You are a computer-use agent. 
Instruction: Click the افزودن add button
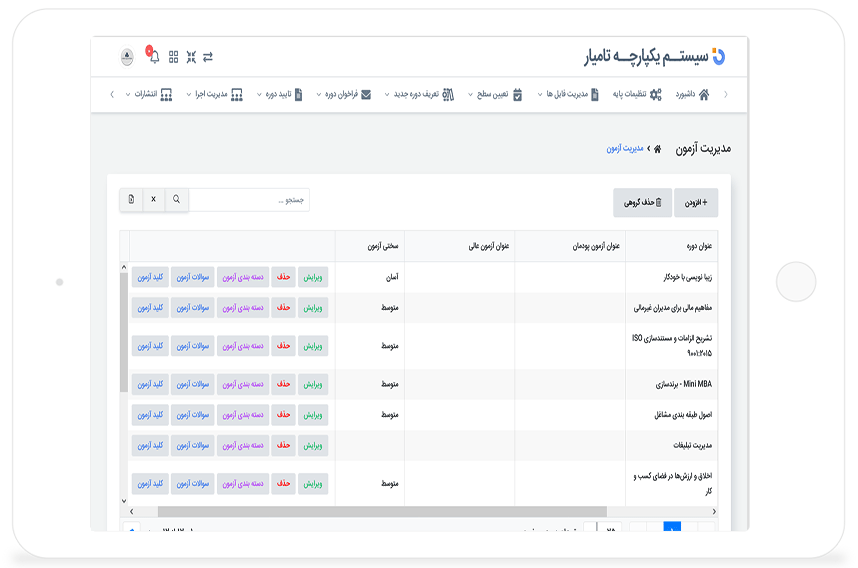click(x=696, y=203)
